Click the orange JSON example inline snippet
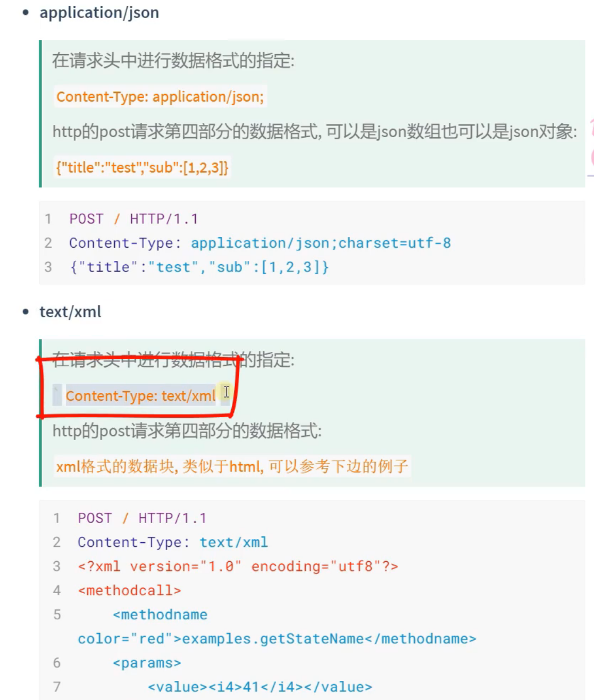Screen dimensions: 594x700 tap(142, 167)
